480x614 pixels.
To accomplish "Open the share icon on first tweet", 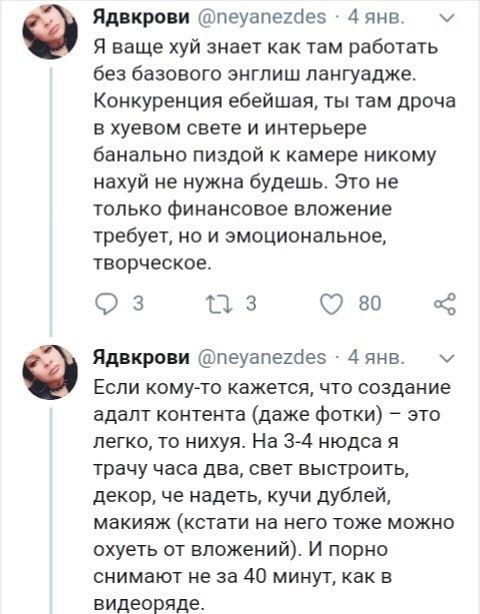I will point(445,304).
